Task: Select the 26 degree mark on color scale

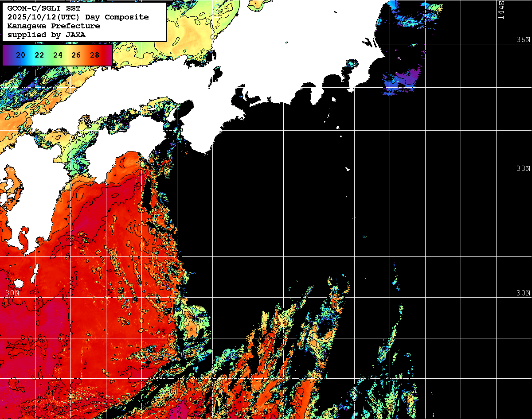Action: [76, 55]
